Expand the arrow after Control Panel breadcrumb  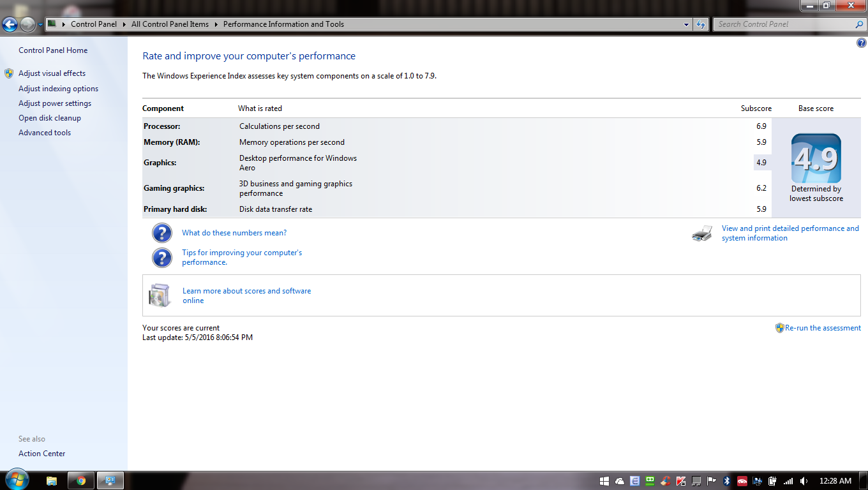pos(124,24)
